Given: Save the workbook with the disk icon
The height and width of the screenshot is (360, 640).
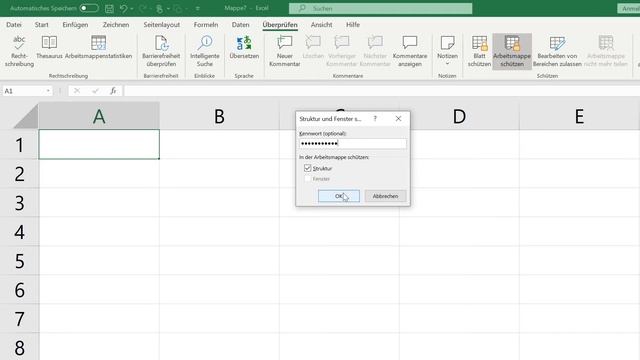Looking at the screenshot, I should tap(109, 8).
